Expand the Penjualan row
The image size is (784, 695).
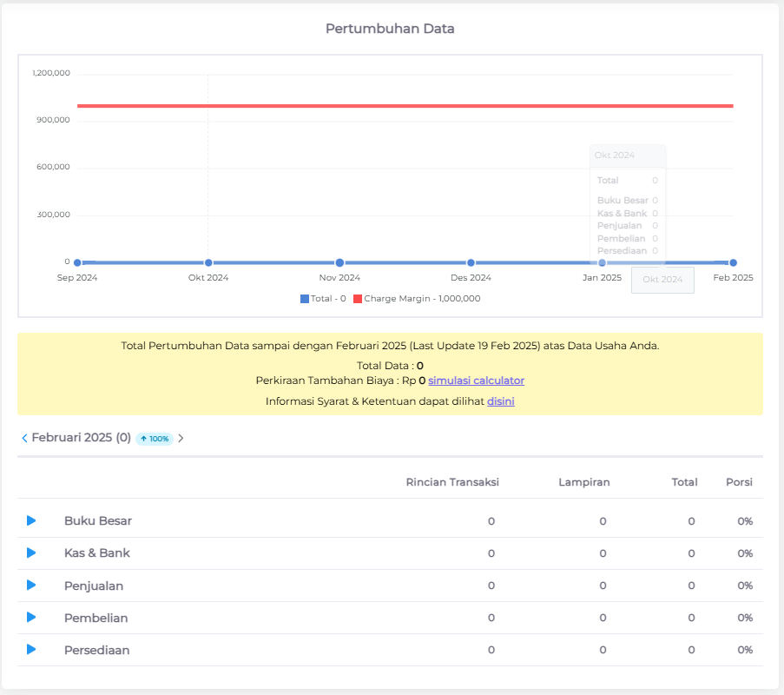tap(31, 586)
